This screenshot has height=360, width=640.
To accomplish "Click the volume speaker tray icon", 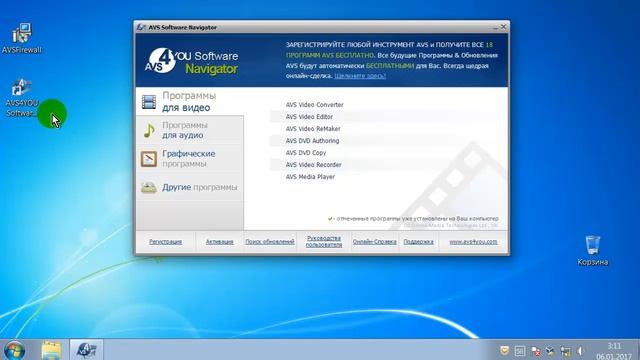I will point(580,351).
